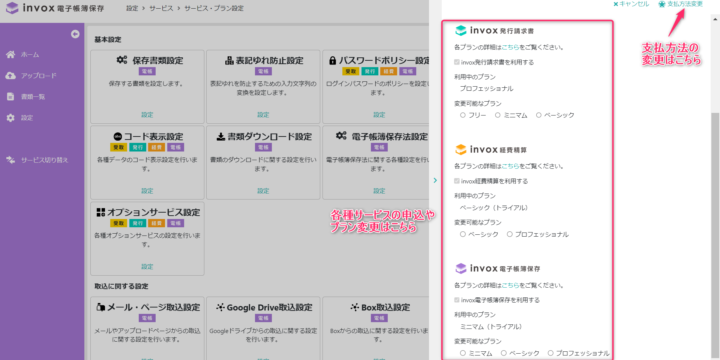
Task: Collapse the purple sidebar with arrow icon
Action: [75, 34]
